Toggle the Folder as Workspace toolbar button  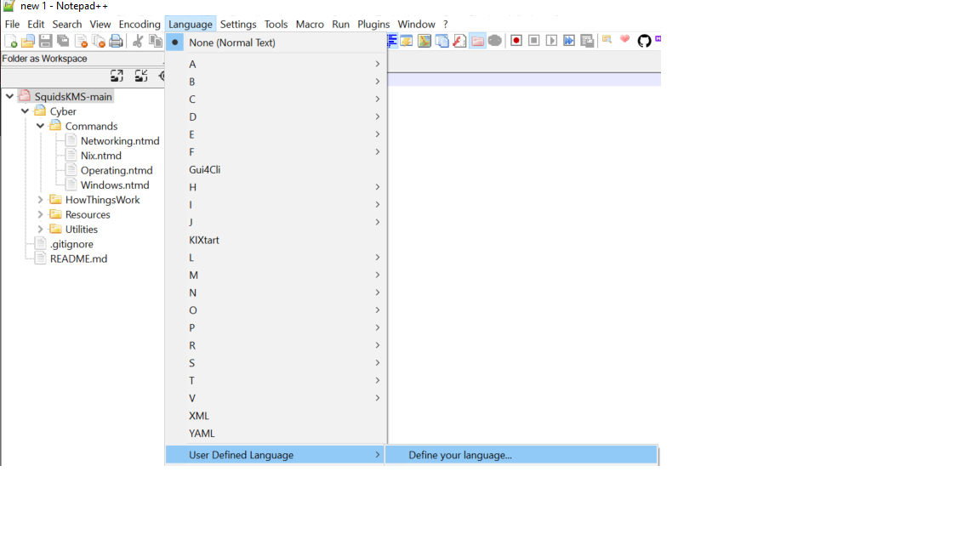coord(477,41)
